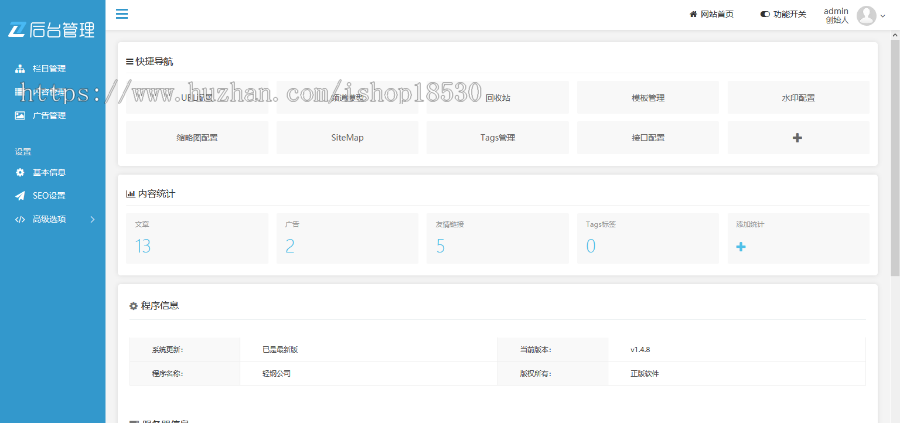Open the 广告 count 2

(290, 246)
